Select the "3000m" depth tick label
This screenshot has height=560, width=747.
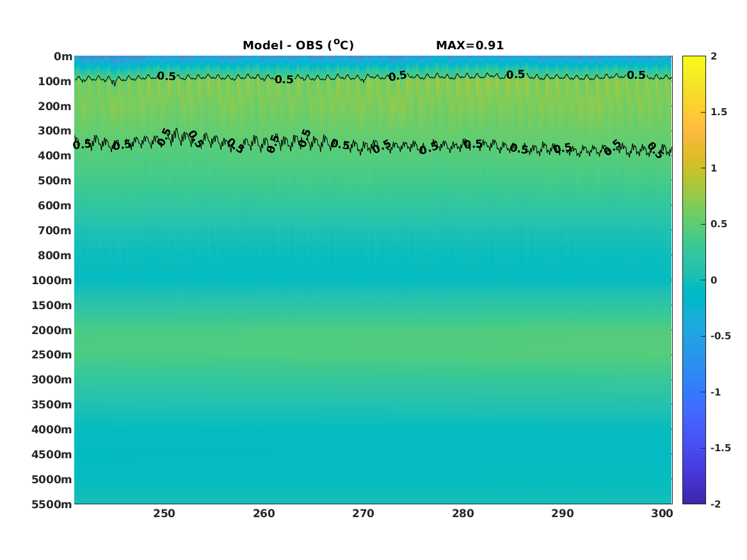pos(51,380)
